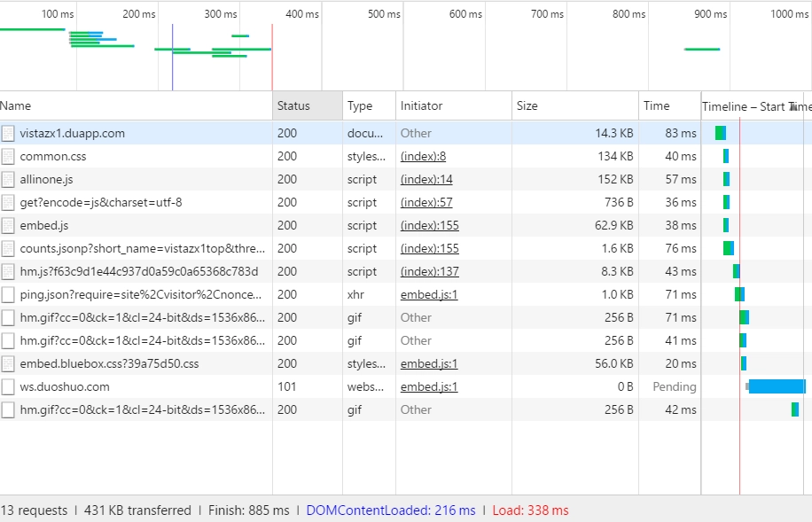
Task: Click the blue pending bar for ws.duoshuo.com
Action: (x=777, y=386)
